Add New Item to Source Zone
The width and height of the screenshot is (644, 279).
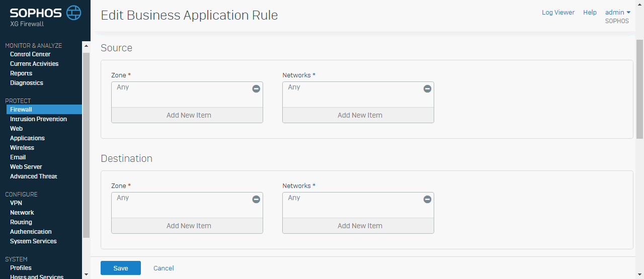187,115
